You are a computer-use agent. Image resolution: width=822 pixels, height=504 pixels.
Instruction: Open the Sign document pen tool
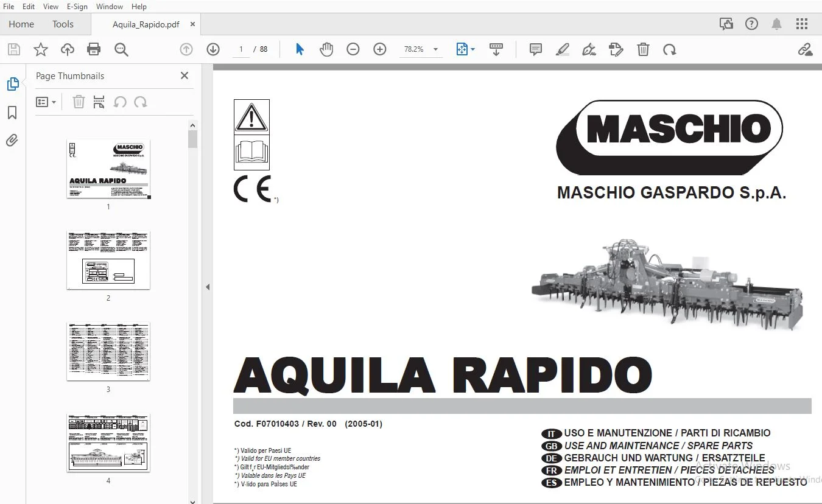(589, 49)
